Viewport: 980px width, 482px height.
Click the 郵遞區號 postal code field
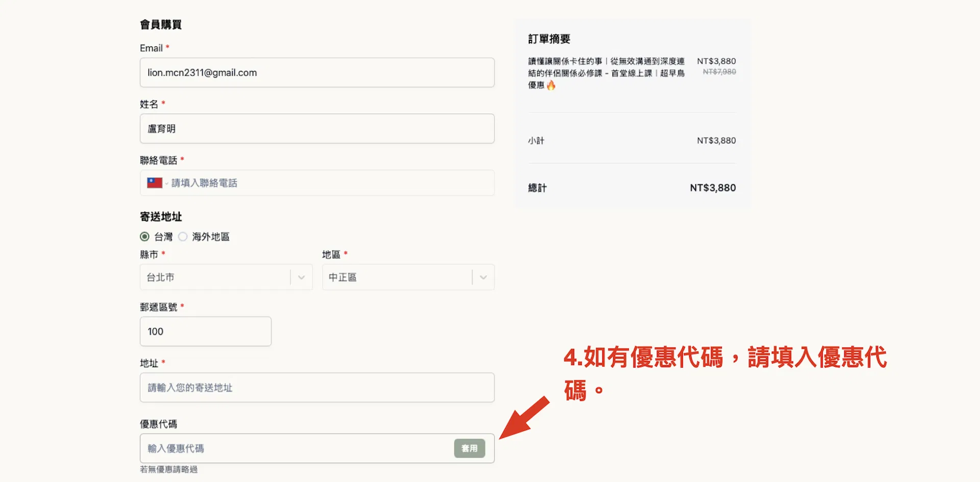click(x=206, y=331)
